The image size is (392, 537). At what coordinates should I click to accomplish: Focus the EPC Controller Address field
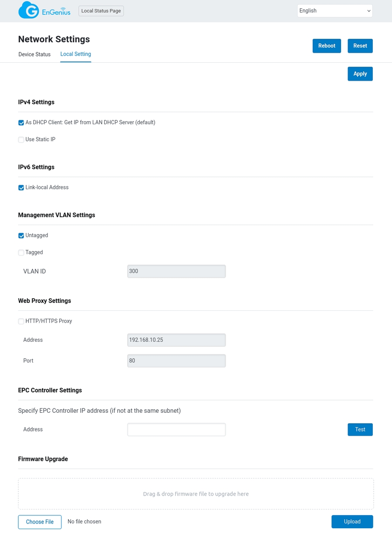(x=176, y=429)
